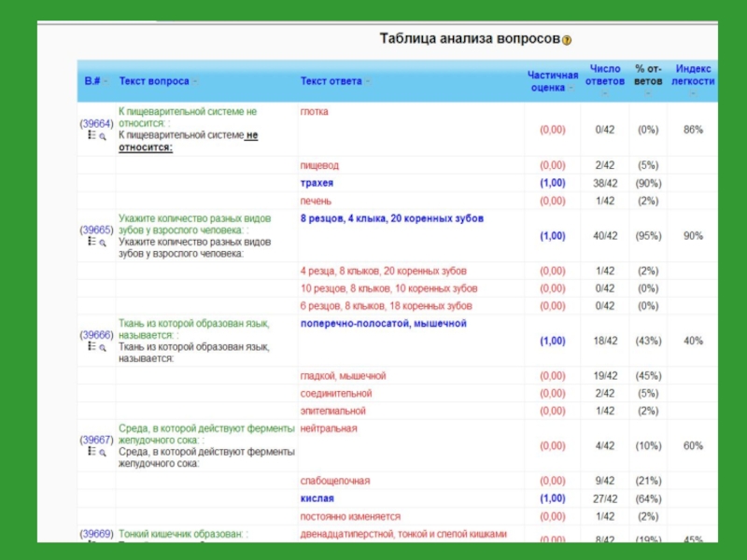Screen dimensions: 747x560
Task: Select answer 8 резцов, 4 клыка, 20 коренных зубов
Action: (x=391, y=218)
